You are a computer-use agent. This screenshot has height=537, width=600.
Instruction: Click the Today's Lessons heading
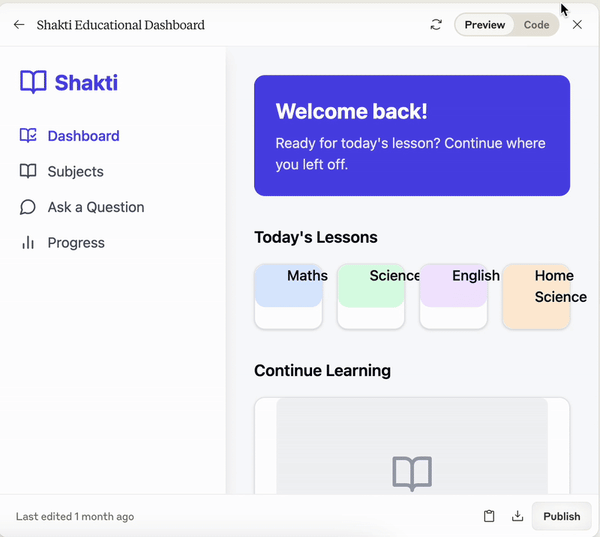tap(316, 237)
